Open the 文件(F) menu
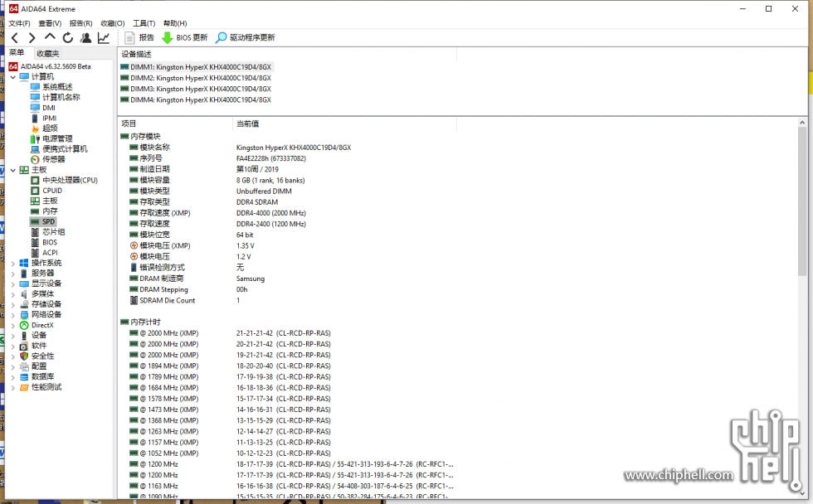This screenshot has height=504, width=813. (19, 23)
